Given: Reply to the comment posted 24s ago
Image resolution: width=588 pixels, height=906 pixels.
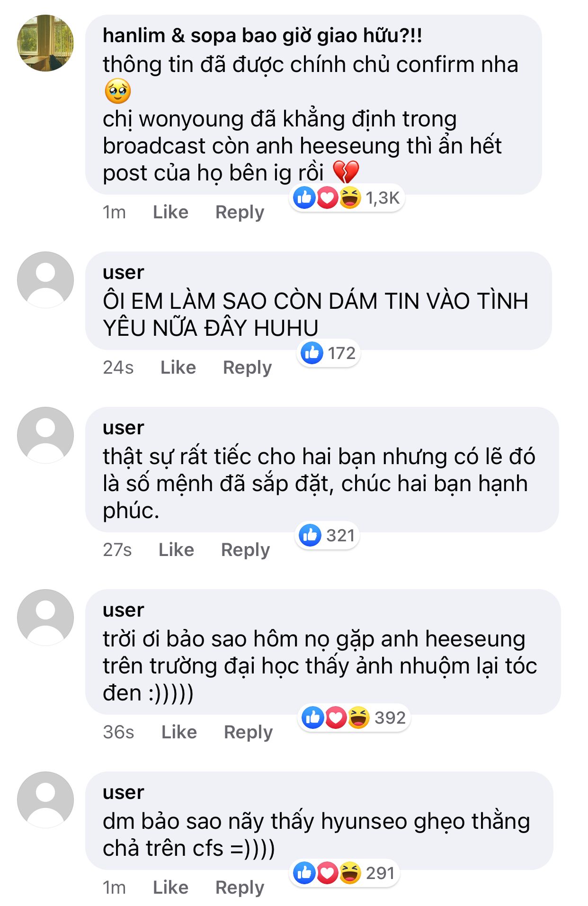Looking at the screenshot, I should pos(247,368).
